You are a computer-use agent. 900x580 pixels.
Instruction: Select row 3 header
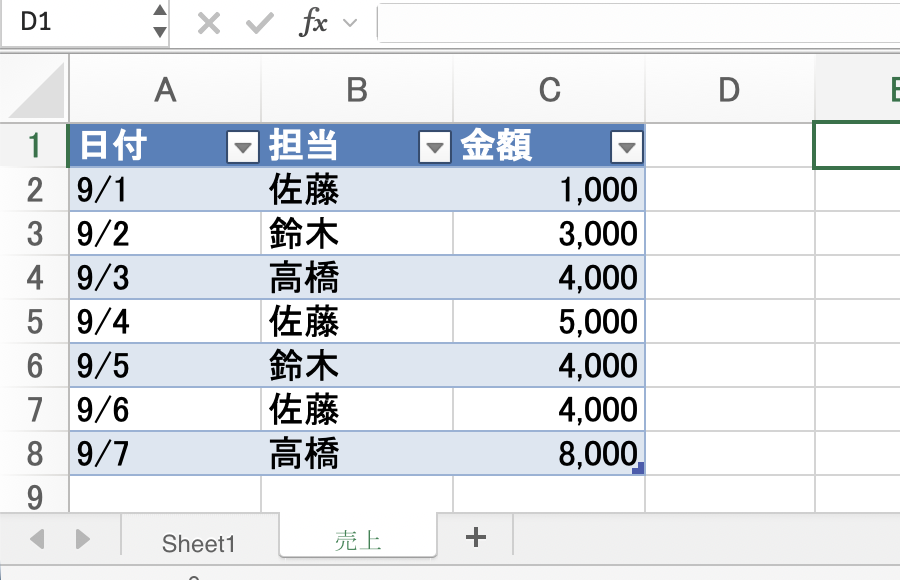pyautogui.click(x=34, y=234)
